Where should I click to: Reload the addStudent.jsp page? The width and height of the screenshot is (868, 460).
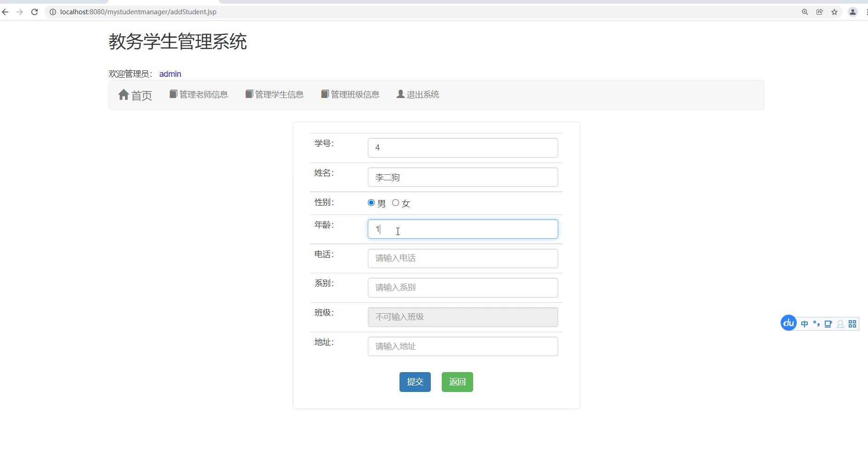34,12
